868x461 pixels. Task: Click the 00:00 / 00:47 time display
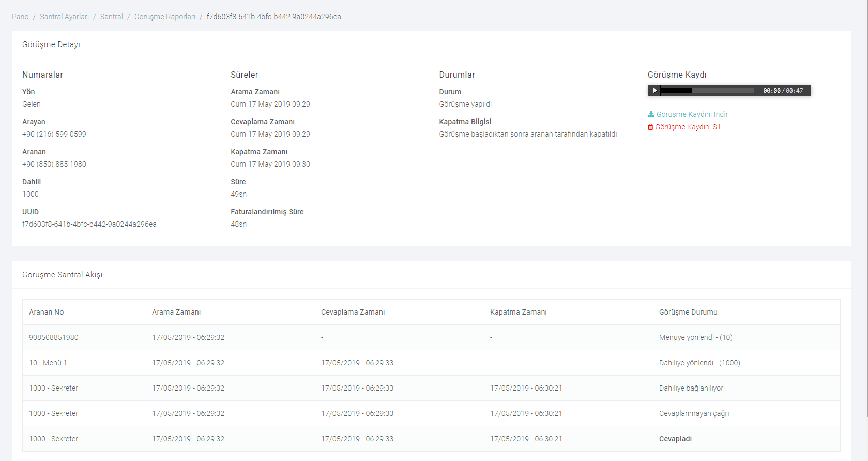(x=783, y=91)
